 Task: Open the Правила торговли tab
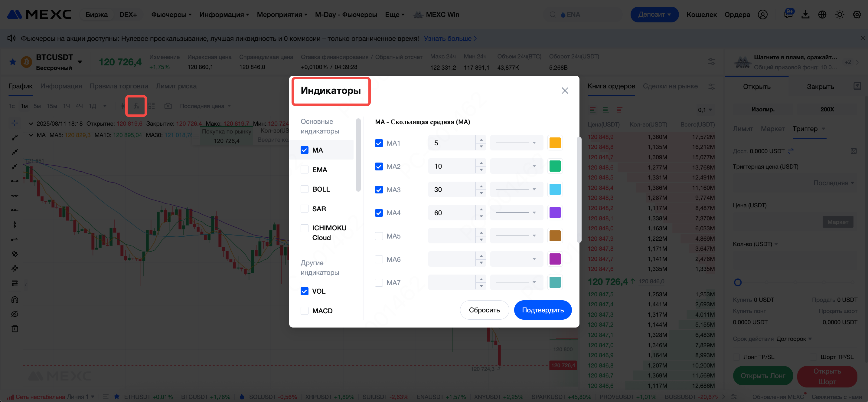pos(119,86)
